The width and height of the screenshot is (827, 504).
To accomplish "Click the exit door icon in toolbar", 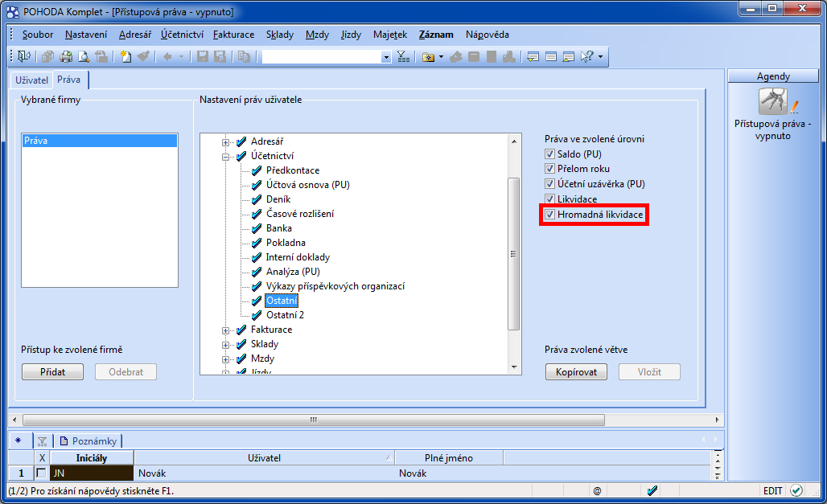I will click(x=24, y=56).
